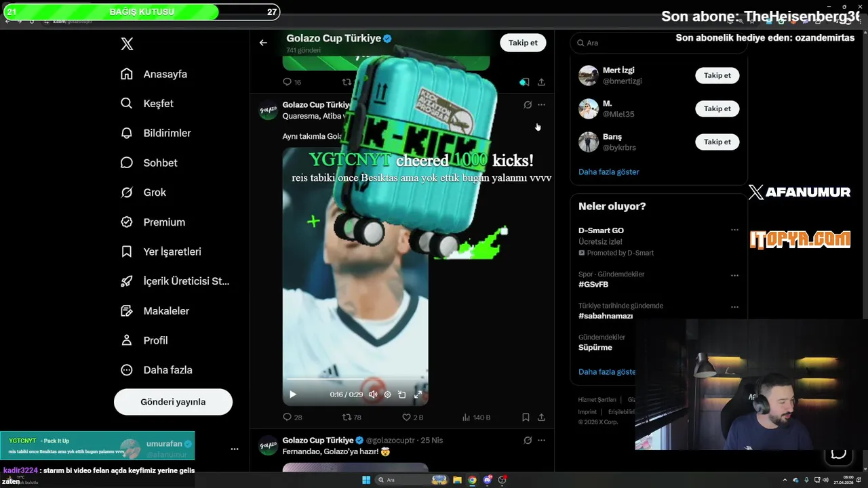
Task: View analytics showing 140 B views
Action: [x=476, y=418]
